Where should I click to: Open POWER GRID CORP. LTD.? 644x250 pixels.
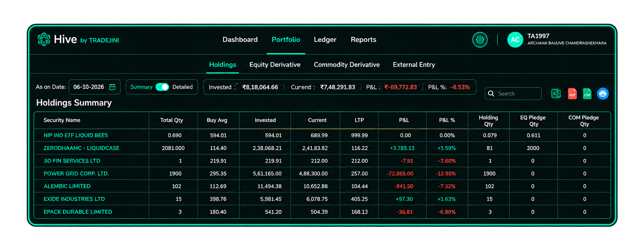point(76,173)
